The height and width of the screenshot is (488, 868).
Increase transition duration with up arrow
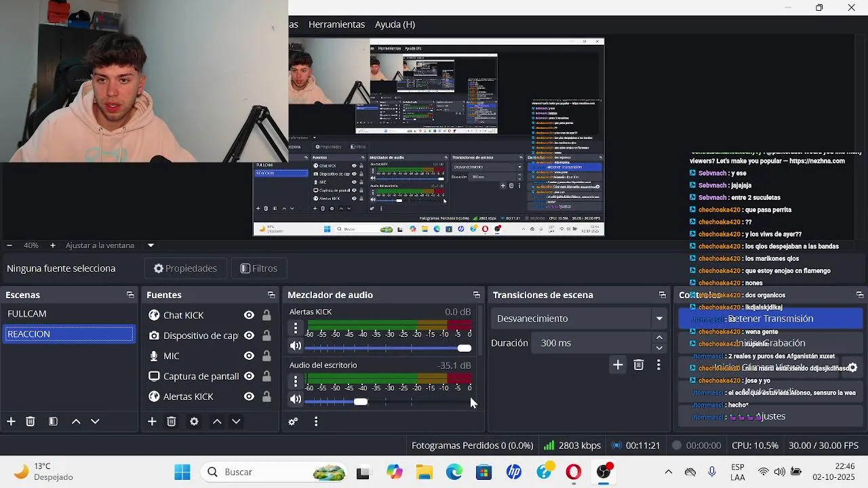point(659,338)
